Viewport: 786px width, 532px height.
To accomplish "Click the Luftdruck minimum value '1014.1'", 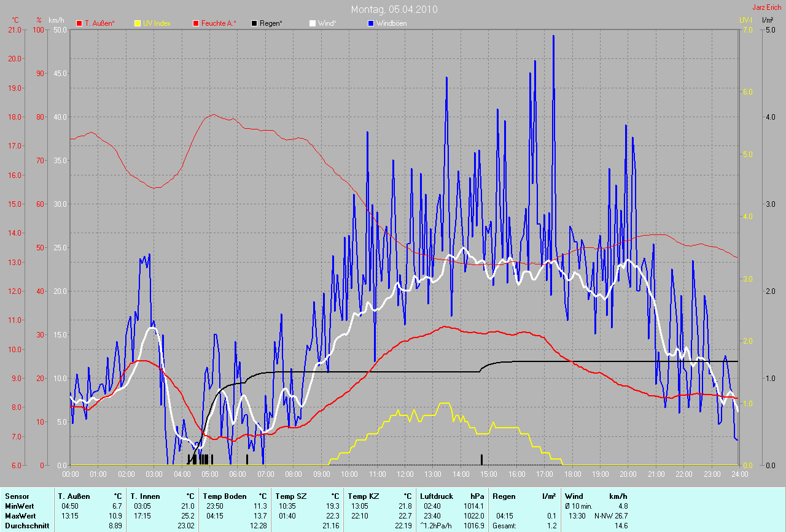I will (x=473, y=506).
